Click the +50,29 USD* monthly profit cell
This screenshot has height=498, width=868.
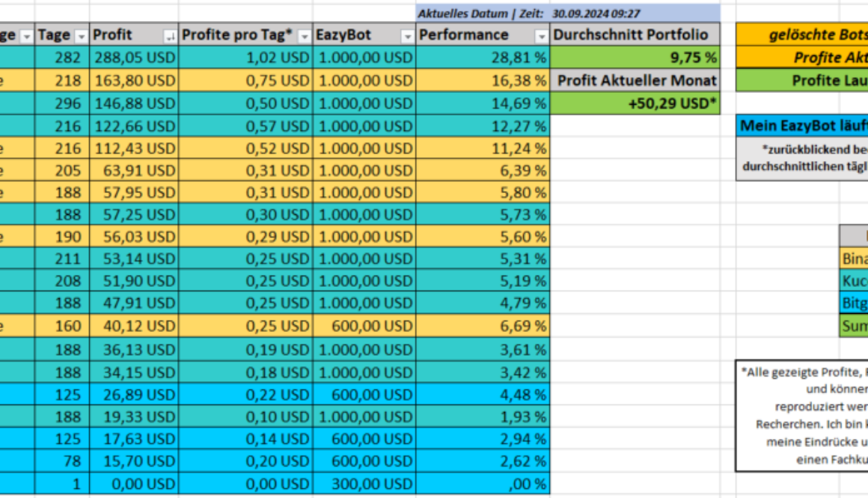(635, 103)
